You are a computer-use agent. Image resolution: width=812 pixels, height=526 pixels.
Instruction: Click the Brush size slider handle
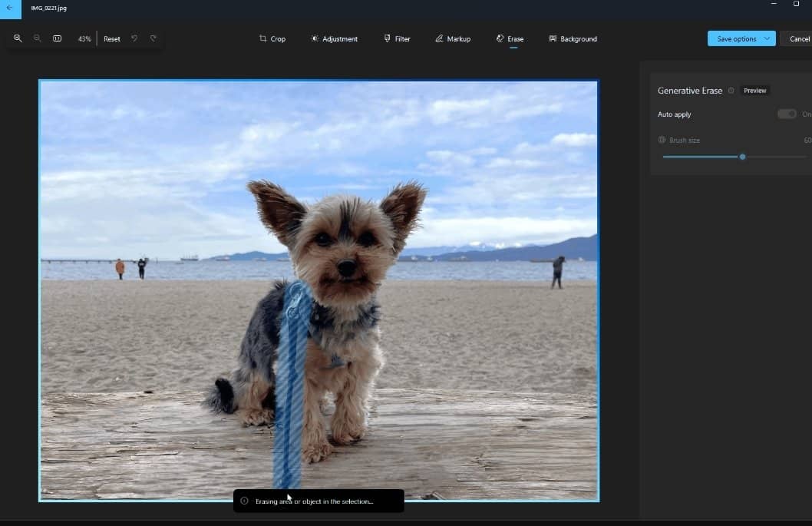tap(742, 157)
